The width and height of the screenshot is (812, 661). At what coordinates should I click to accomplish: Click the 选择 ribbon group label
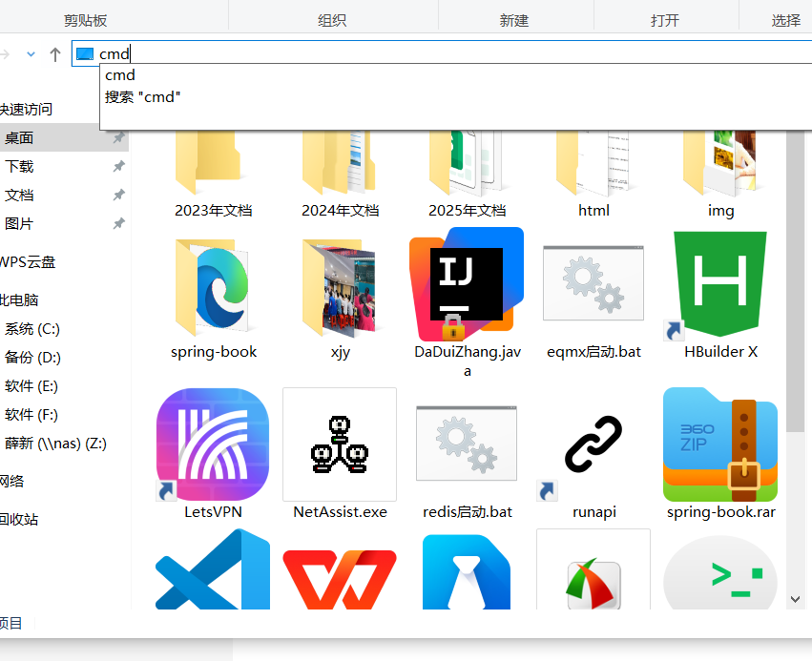pyautogui.click(x=786, y=21)
